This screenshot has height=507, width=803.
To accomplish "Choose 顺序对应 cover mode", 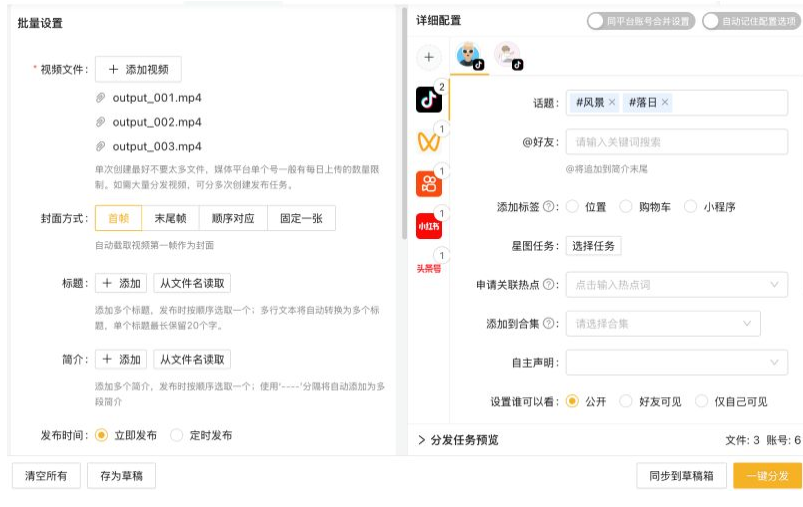I will click(233, 218).
